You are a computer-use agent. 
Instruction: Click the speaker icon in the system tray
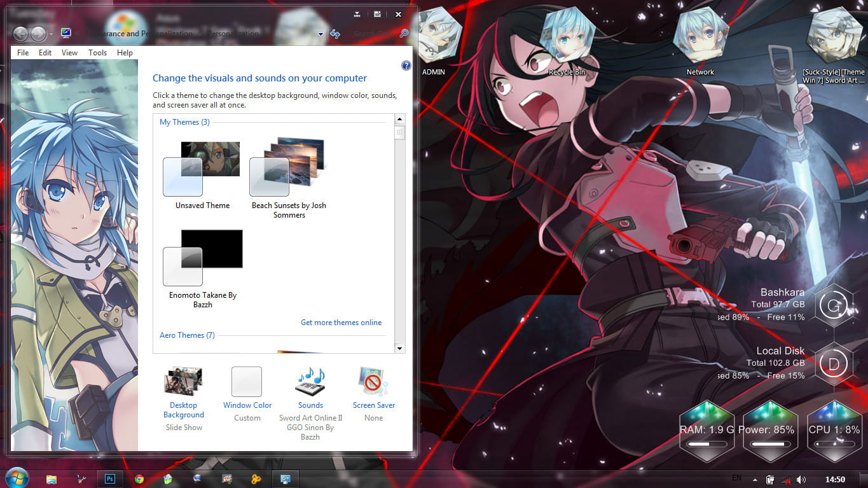click(x=801, y=478)
